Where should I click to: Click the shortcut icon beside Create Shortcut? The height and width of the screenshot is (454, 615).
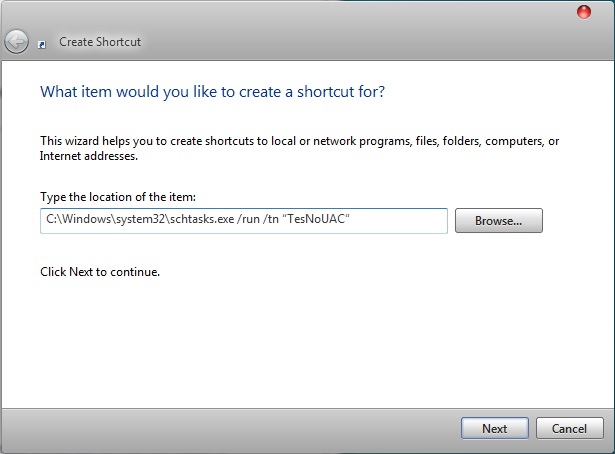42,45
